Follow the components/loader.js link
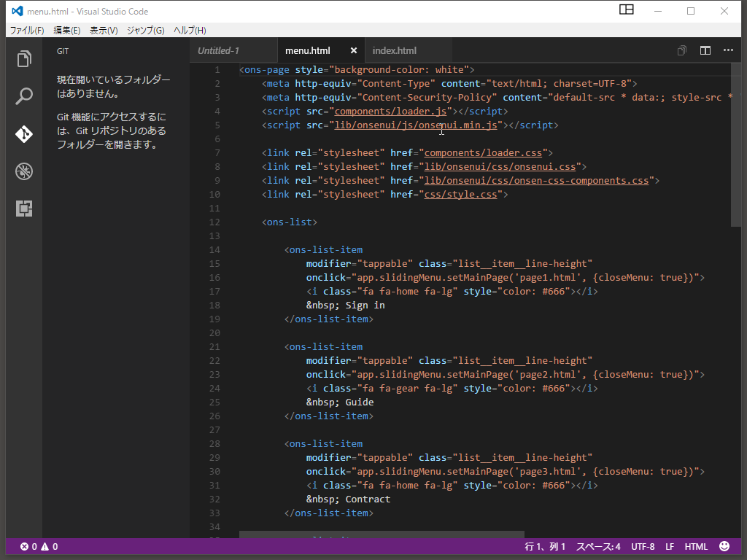Image resolution: width=747 pixels, height=560 pixels. (x=391, y=112)
